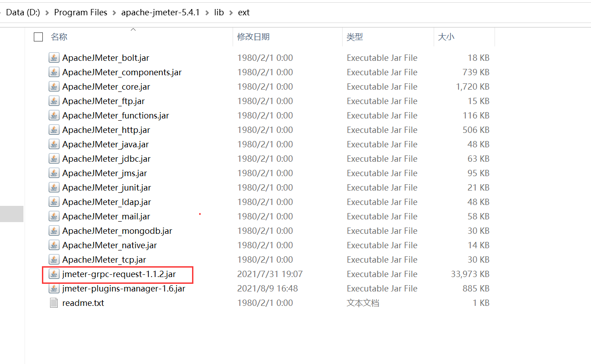Click the ApacheJMeter_mail.jar file icon

(54, 216)
